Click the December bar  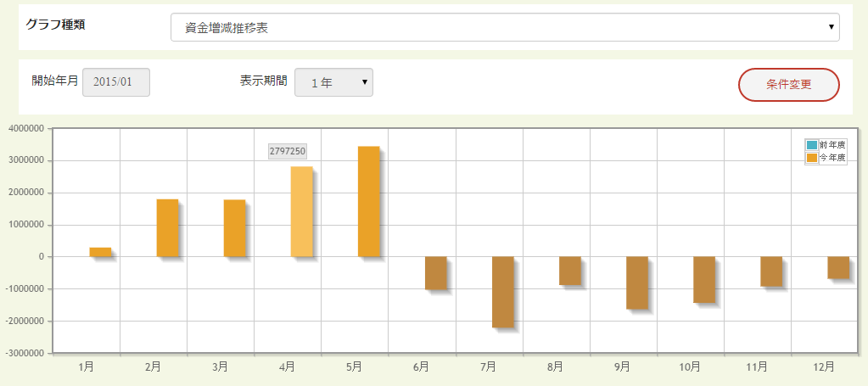pyautogui.click(x=838, y=267)
